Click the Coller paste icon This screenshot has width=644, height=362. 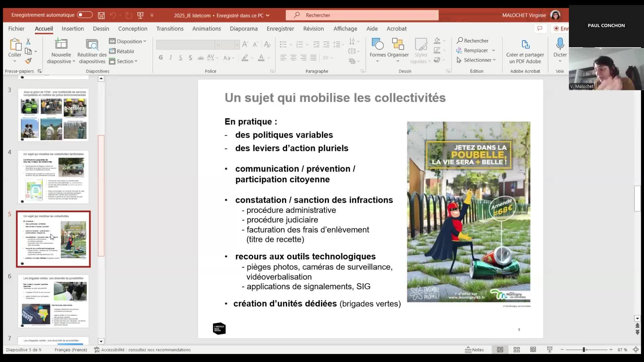(x=15, y=45)
